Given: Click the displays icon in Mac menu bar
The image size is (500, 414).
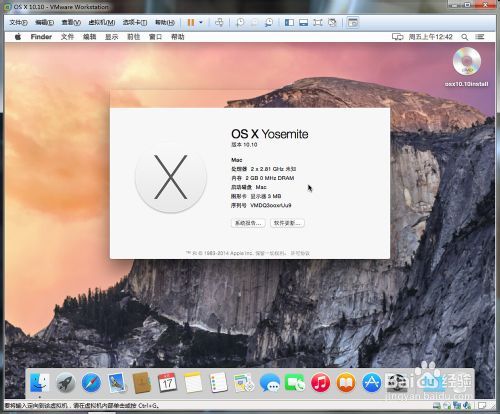Looking at the screenshot, I should coord(397,37).
